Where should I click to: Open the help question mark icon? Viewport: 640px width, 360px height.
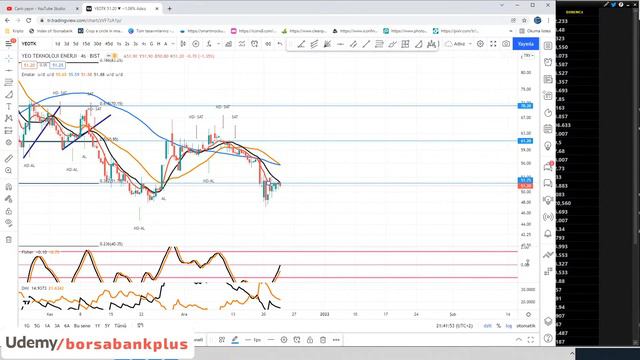pyautogui.click(x=548, y=338)
